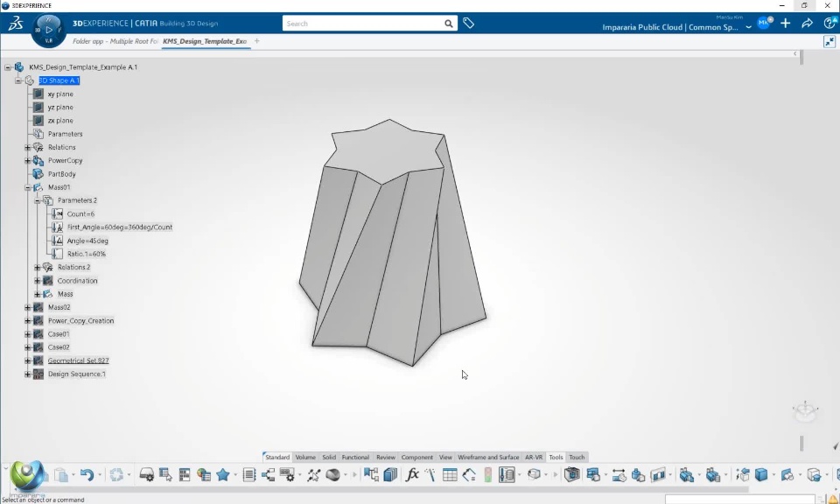This screenshot has height=504, width=840.
Task: Click the slider with database icon
Action: click(x=507, y=474)
